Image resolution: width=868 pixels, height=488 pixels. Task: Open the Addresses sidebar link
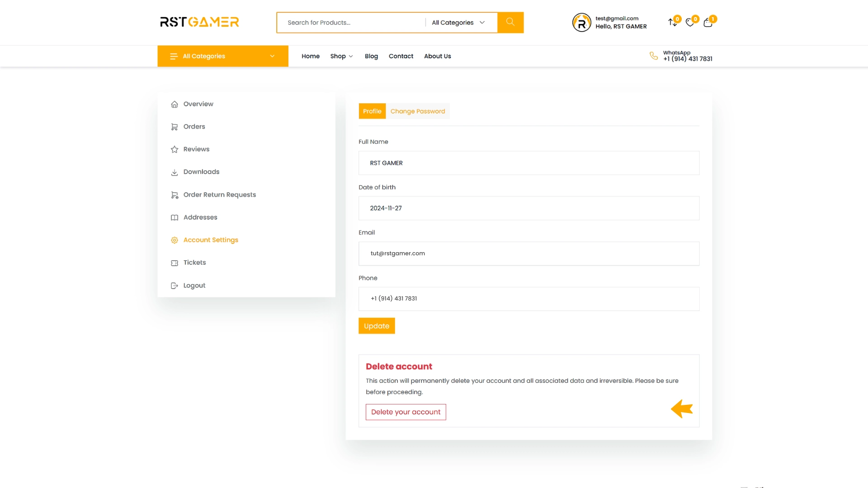tap(200, 217)
